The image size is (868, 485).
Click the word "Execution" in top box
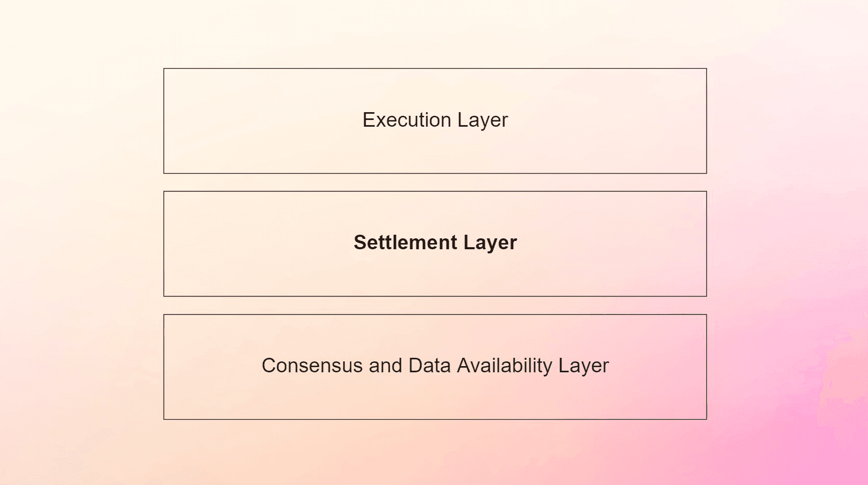click(407, 120)
